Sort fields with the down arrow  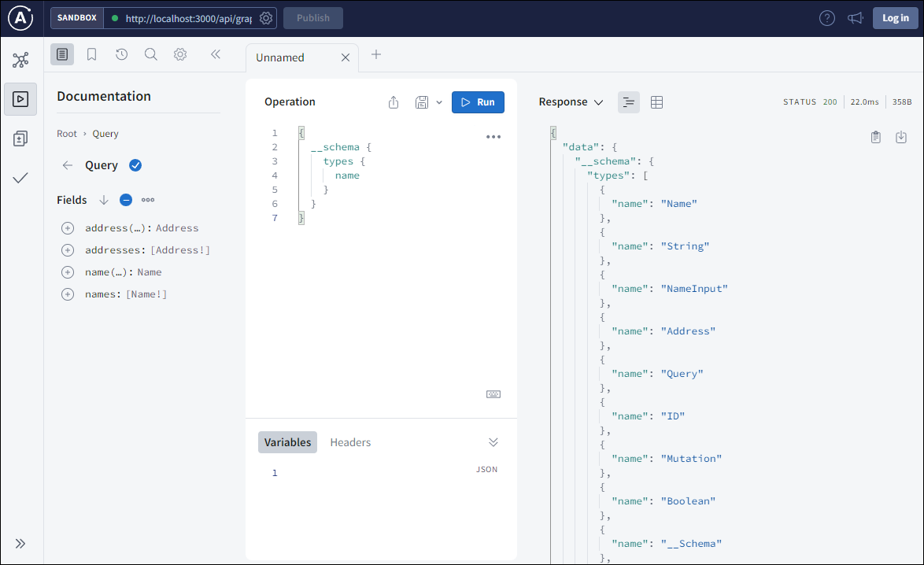[x=104, y=201]
